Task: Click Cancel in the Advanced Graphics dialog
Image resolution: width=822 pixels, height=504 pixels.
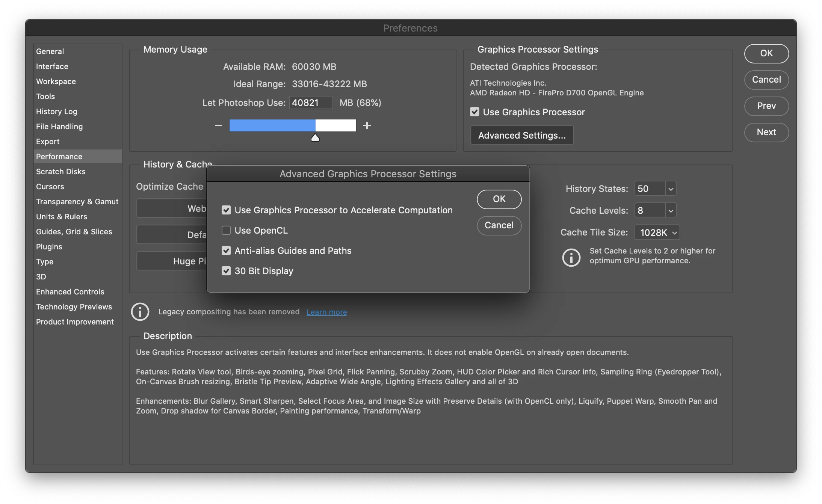Action: [x=499, y=225]
